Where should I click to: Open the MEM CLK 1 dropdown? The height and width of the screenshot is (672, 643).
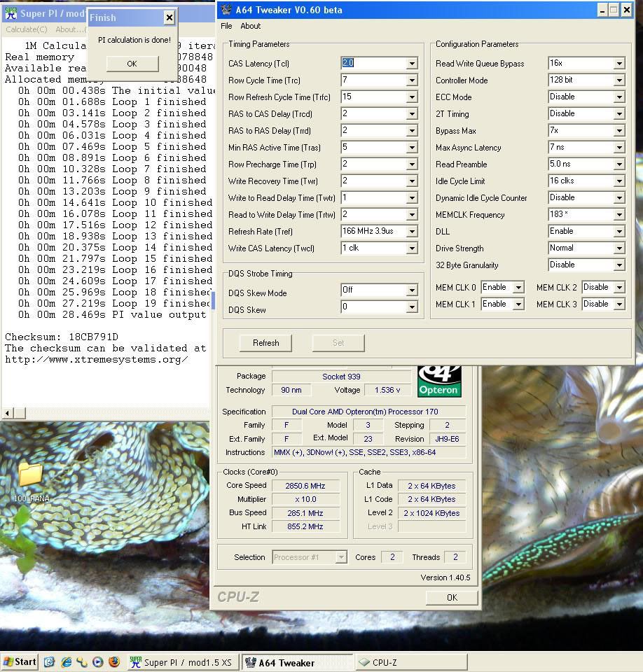pos(518,304)
